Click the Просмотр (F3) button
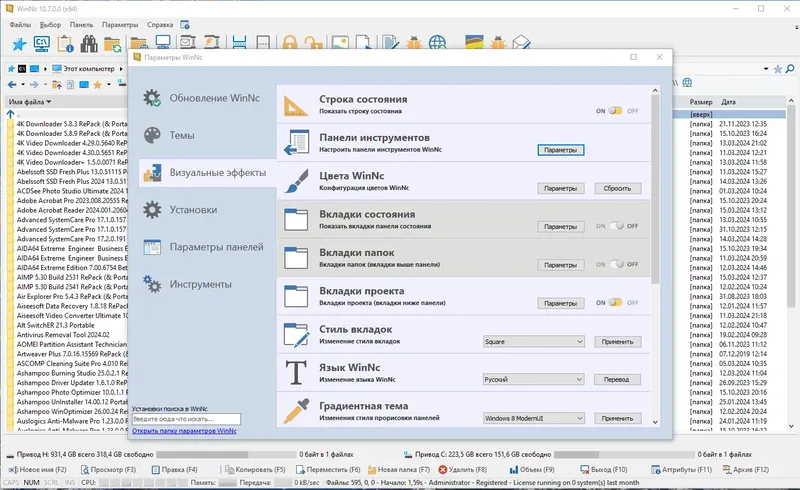The height and width of the screenshot is (490, 800). coord(108,469)
